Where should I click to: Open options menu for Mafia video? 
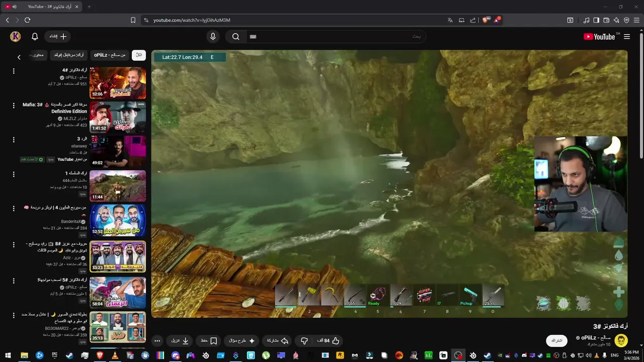point(14,106)
